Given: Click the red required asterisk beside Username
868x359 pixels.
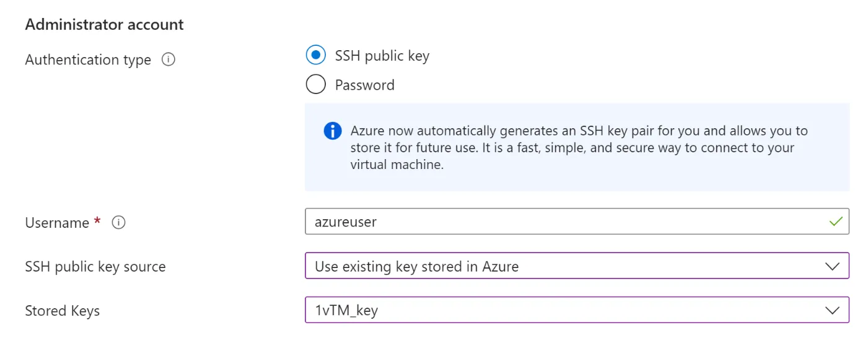Looking at the screenshot, I should click(x=97, y=222).
